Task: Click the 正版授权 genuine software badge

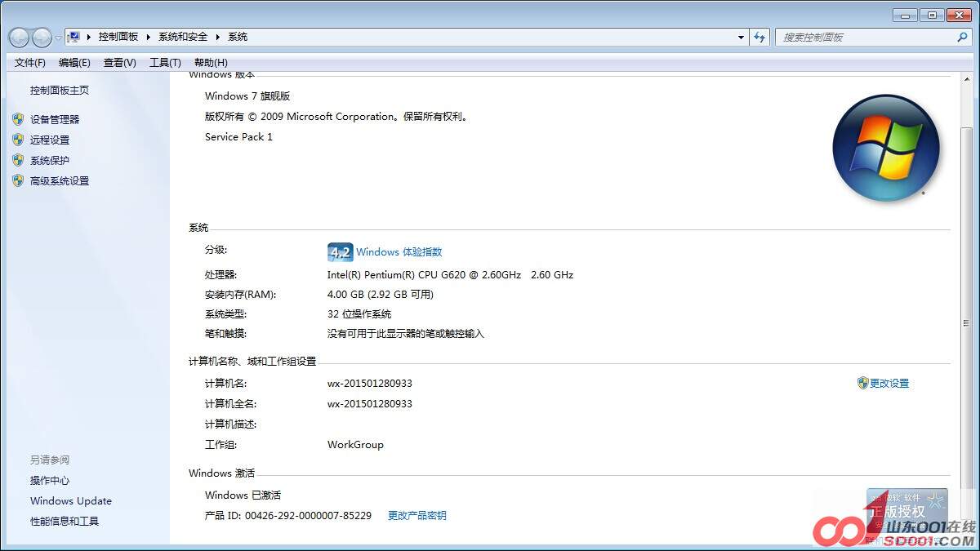Action: [907, 512]
